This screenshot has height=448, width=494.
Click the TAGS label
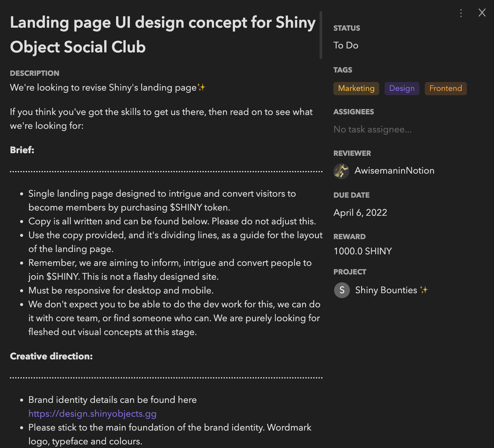tap(343, 70)
